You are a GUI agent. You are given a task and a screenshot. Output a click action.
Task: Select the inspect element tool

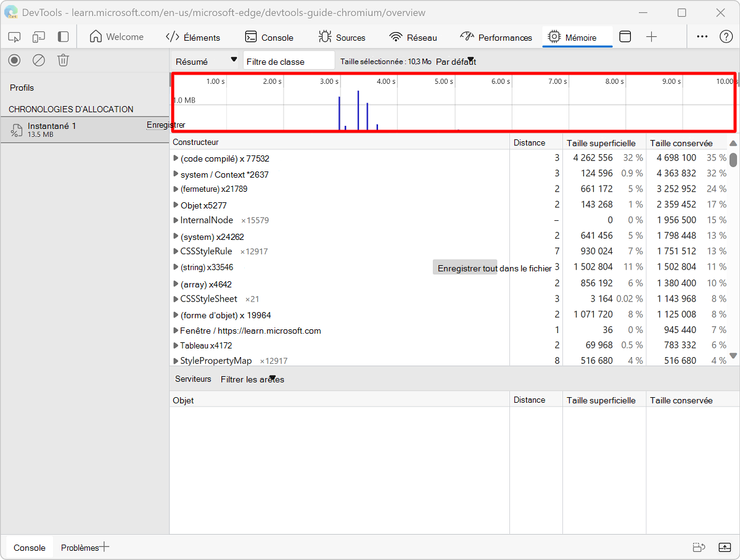(14, 37)
